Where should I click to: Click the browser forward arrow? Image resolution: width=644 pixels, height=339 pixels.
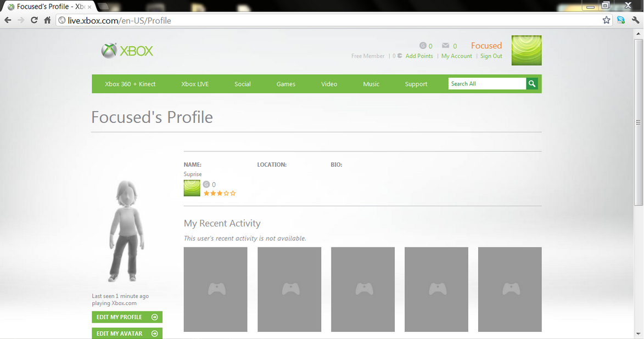pos(21,20)
